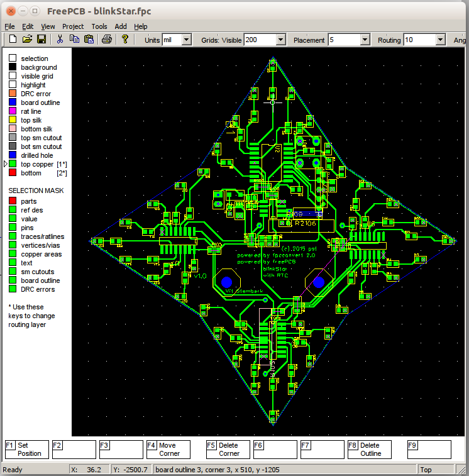Click the top silk color swatch

(x=13, y=119)
